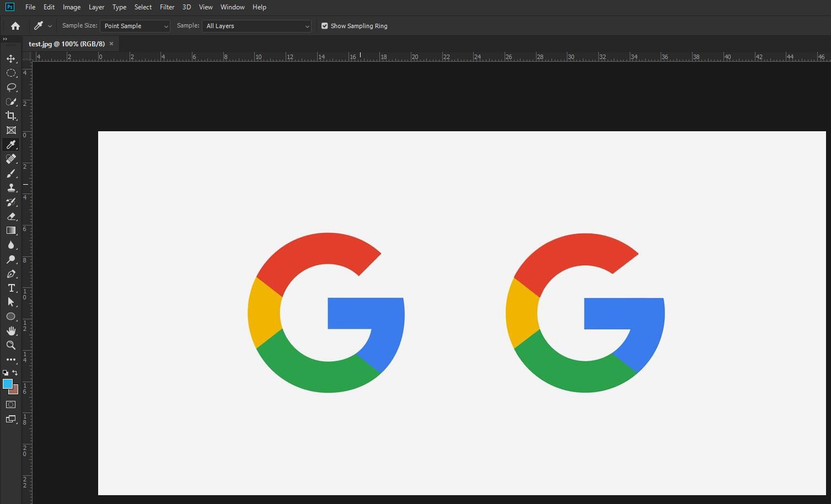Image resolution: width=831 pixels, height=504 pixels.
Task: Select the Lasso tool
Action: point(11,87)
